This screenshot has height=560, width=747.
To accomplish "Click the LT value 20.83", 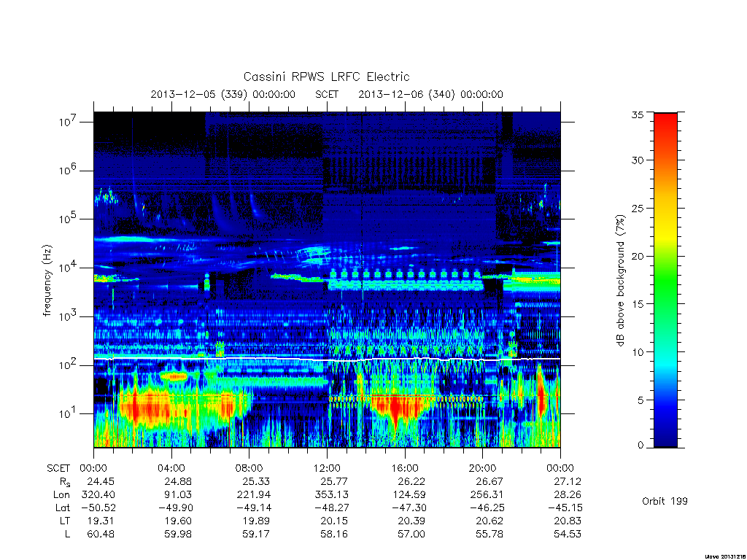I will point(568,521).
